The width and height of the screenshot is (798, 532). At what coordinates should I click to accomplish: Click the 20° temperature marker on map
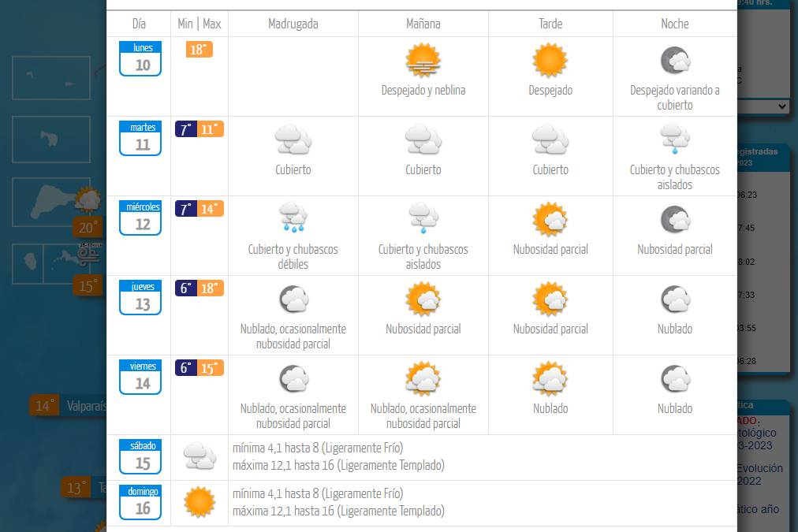(88, 228)
